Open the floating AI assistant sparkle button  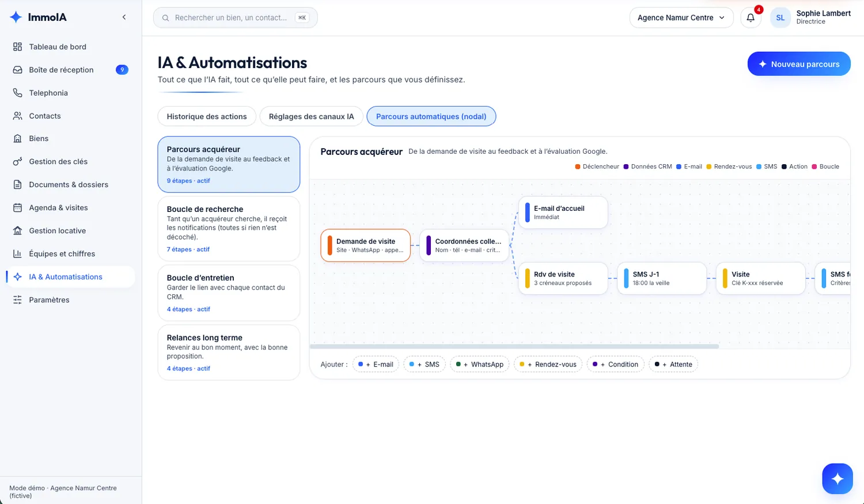point(838,479)
